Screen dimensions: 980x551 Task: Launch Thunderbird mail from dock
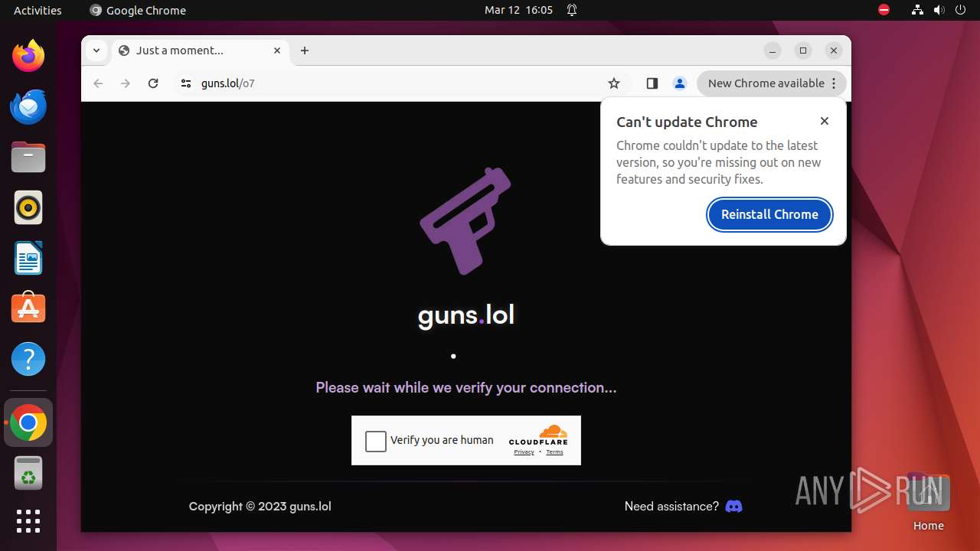(x=28, y=106)
